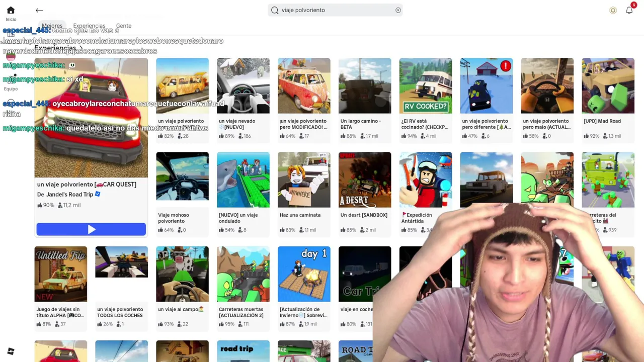Click the search magnifier icon
Viewport: 644px width, 362px height.
(x=275, y=10)
